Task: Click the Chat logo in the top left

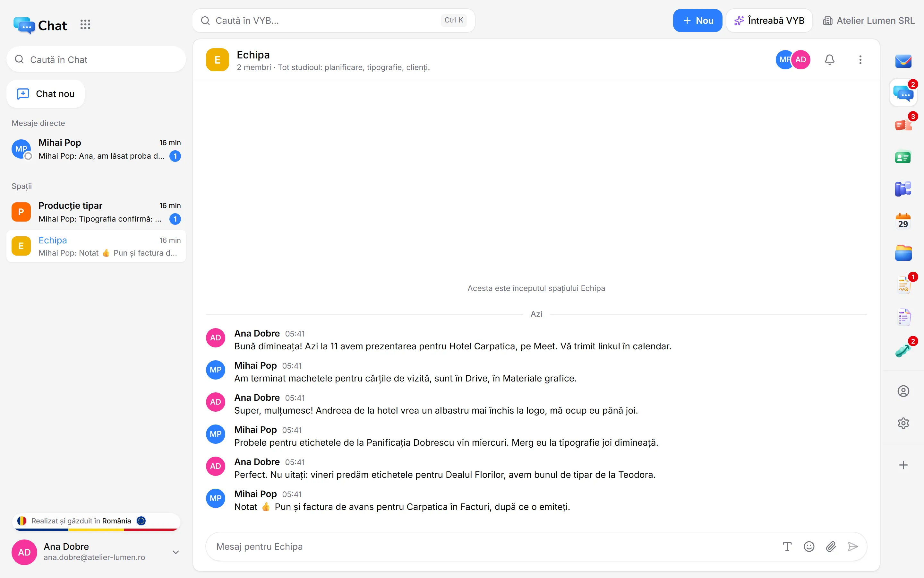Action: tap(40, 25)
